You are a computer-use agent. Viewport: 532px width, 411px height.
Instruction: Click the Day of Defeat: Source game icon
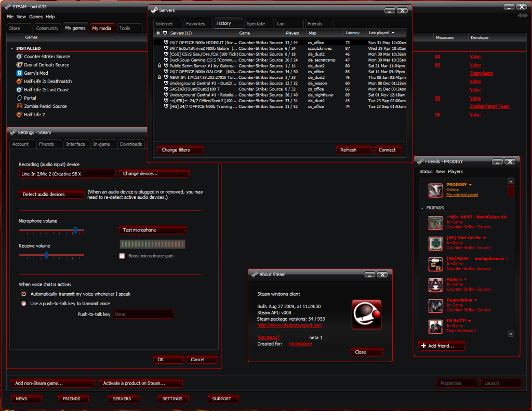19,65
